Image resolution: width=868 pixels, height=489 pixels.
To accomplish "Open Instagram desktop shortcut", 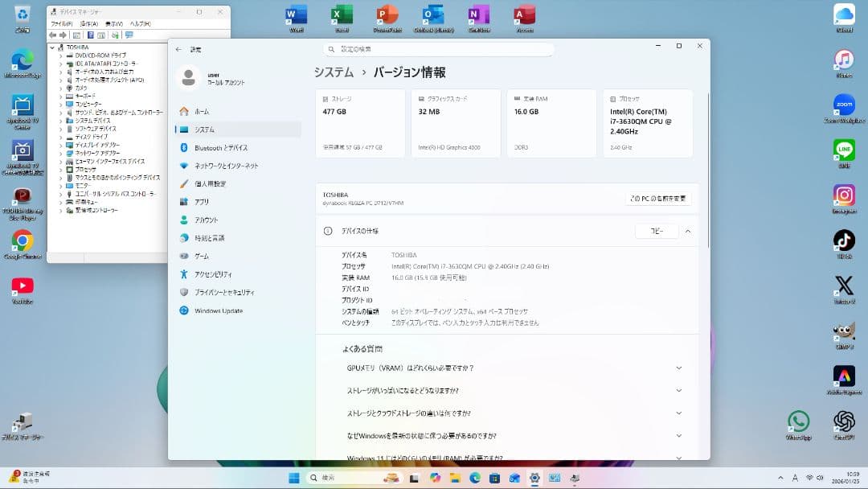I will (x=844, y=199).
